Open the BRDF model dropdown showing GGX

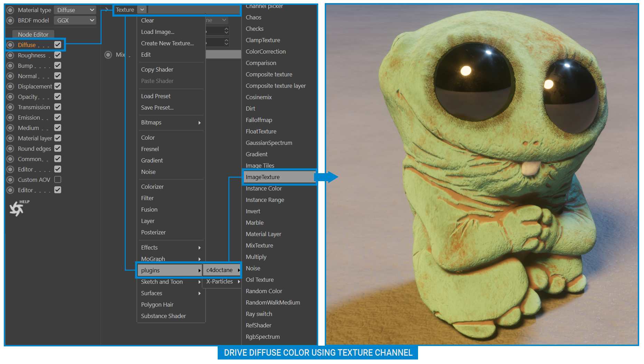75,20
